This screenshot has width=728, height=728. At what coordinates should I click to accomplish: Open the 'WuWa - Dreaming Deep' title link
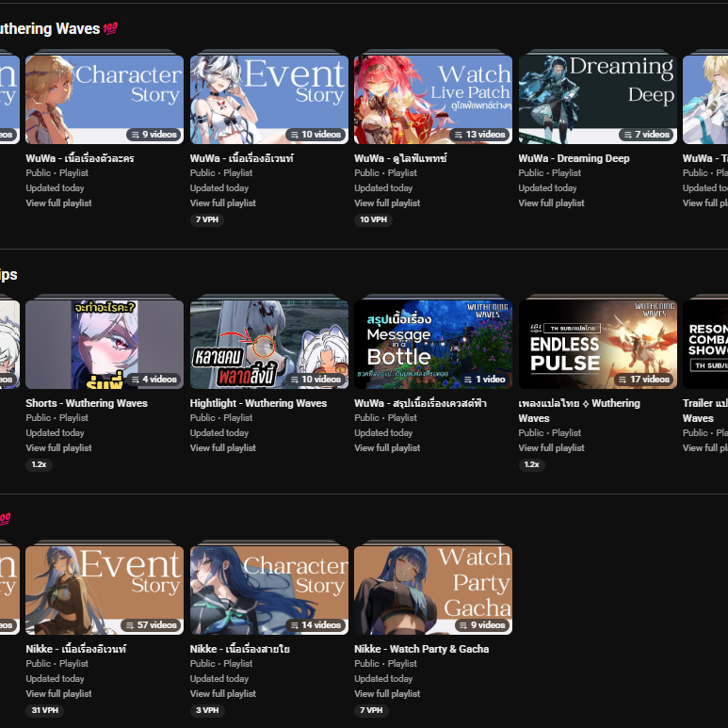point(574,158)
